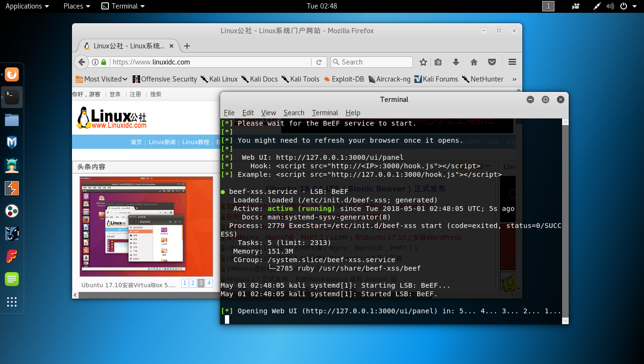Open the Help menu in Terminal
644x364 pixels.
tap(353, 113)
